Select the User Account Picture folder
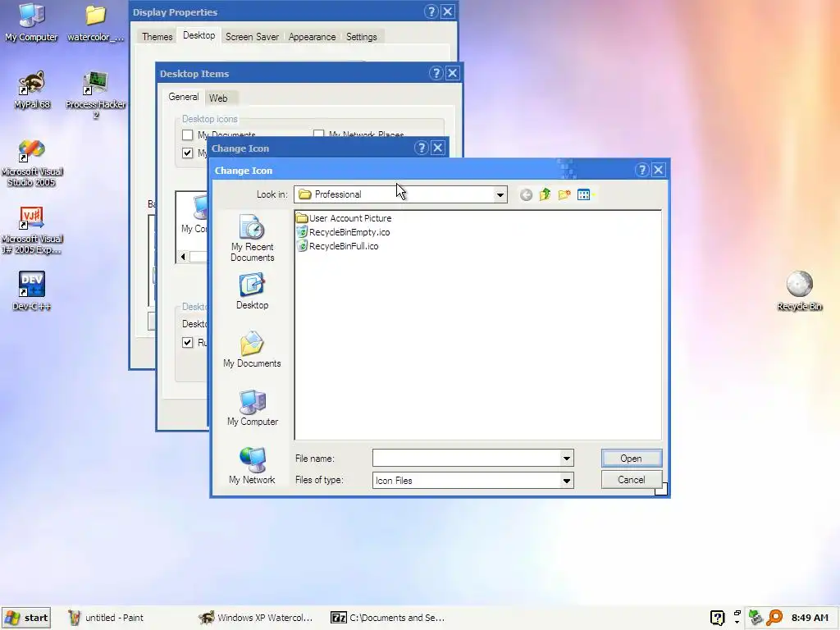This screenshot has width=840, height=630. (344, 218)
